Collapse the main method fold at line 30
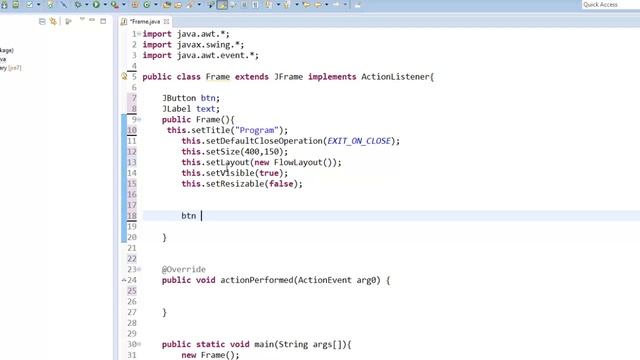 pos(139,344)
